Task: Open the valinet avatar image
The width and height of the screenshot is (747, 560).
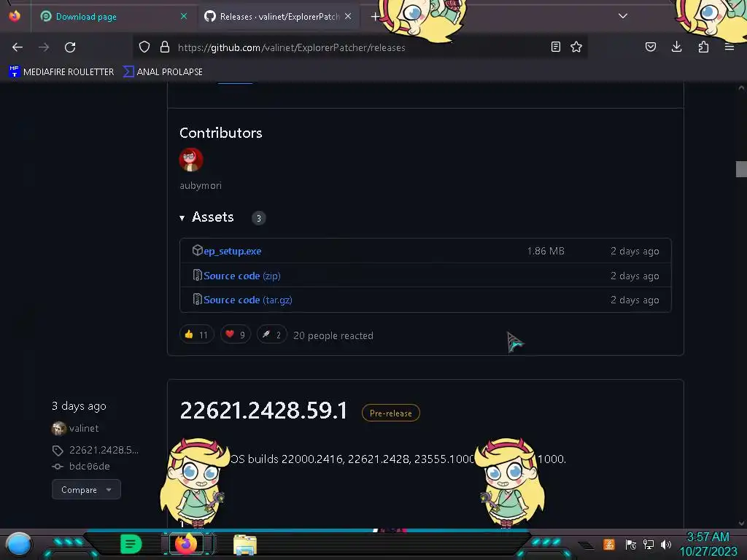Action: [x=59, y=429]
